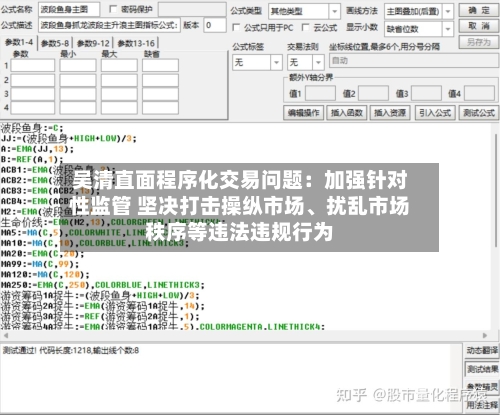
Task: Click the 值2 input box
Action: coord(373,93)
